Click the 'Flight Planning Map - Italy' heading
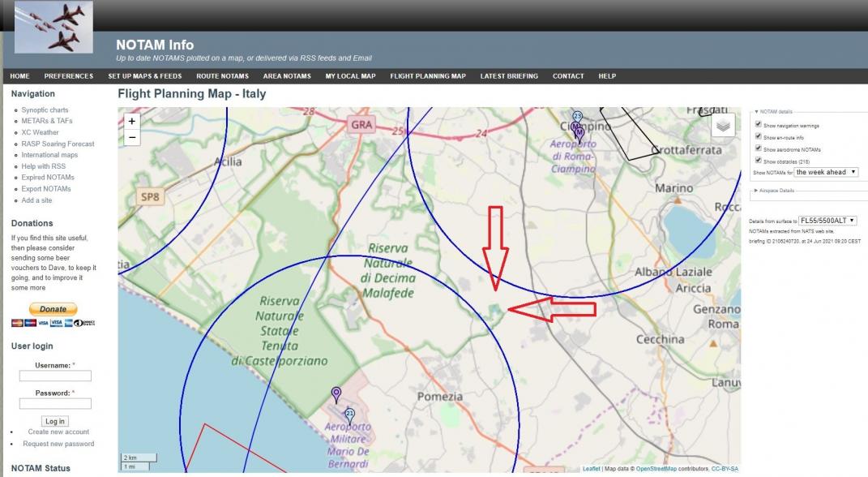868x477 pixels. (192, 93)
